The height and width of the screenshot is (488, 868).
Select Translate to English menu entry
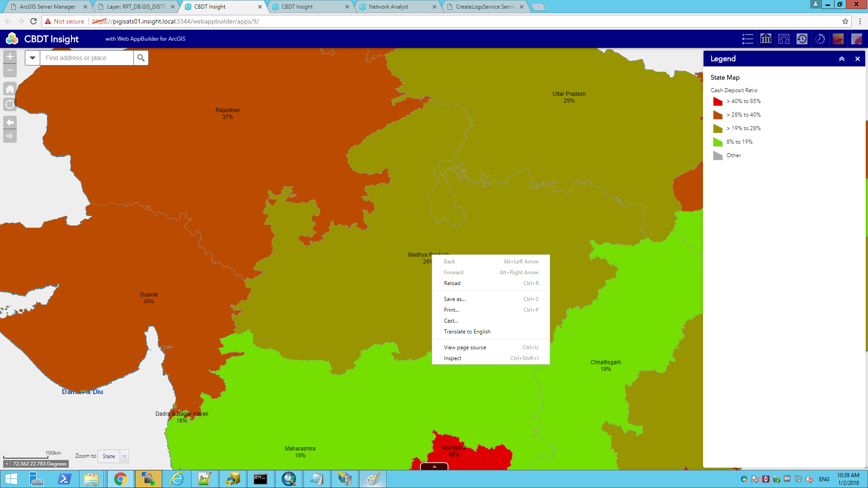point(491,332)
